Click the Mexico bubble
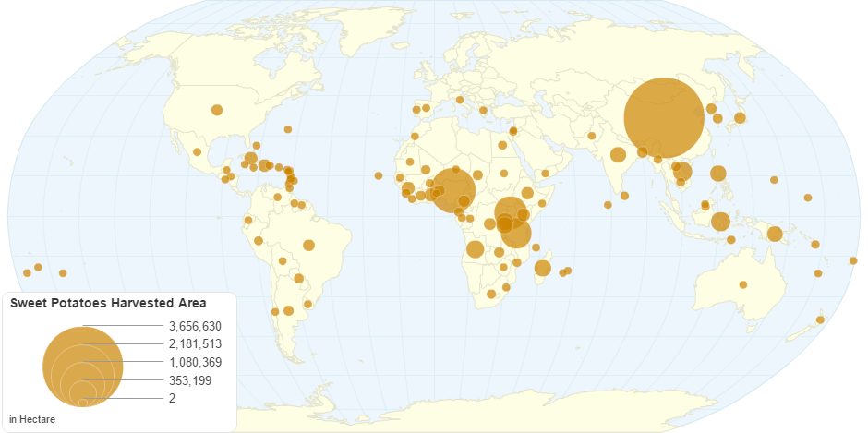This screenshot has height=433, width=868. (197, 152)
